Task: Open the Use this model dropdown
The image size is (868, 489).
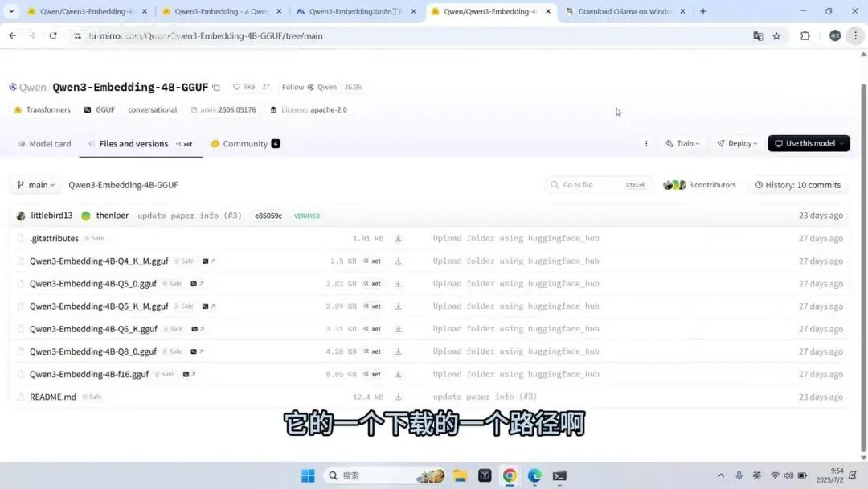Action: [809, 143]
